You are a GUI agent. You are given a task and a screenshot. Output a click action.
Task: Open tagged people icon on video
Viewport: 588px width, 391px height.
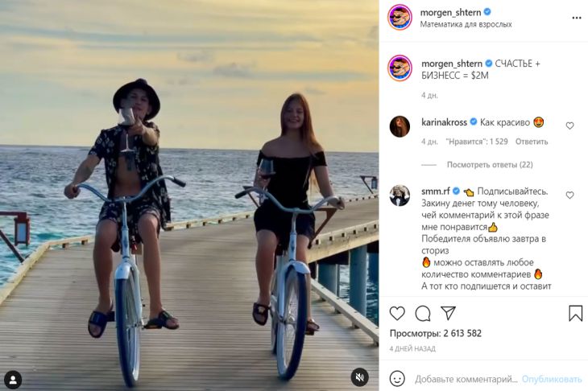point(13,378)
